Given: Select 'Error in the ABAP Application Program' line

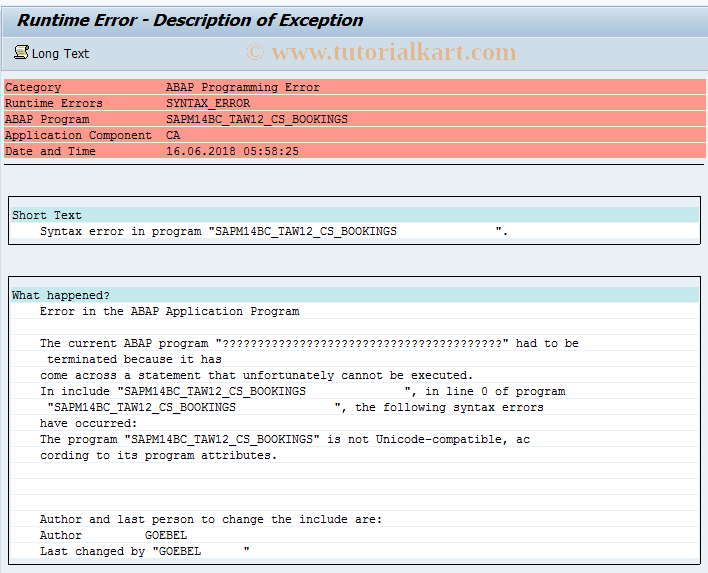Looking at the screenshot, I should [170, 311].
